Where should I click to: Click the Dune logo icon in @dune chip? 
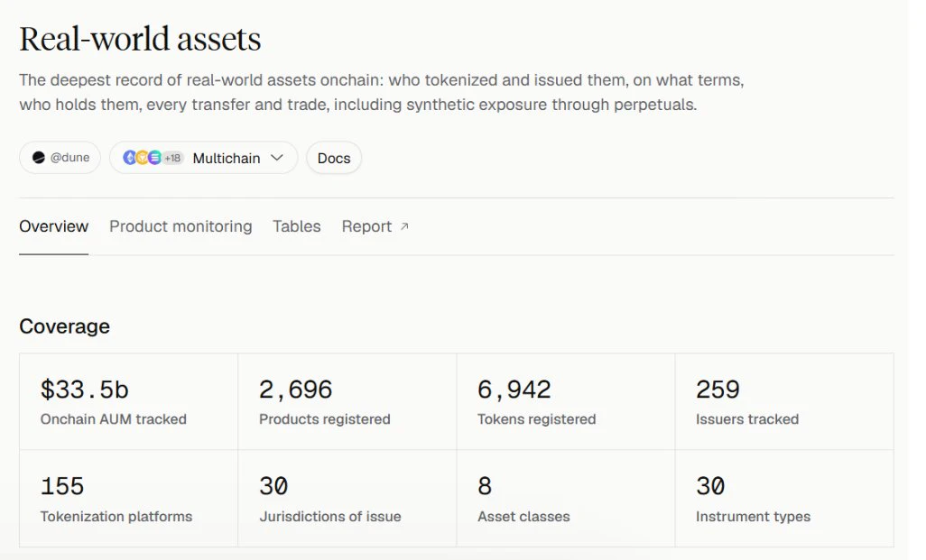pos(39,158)
